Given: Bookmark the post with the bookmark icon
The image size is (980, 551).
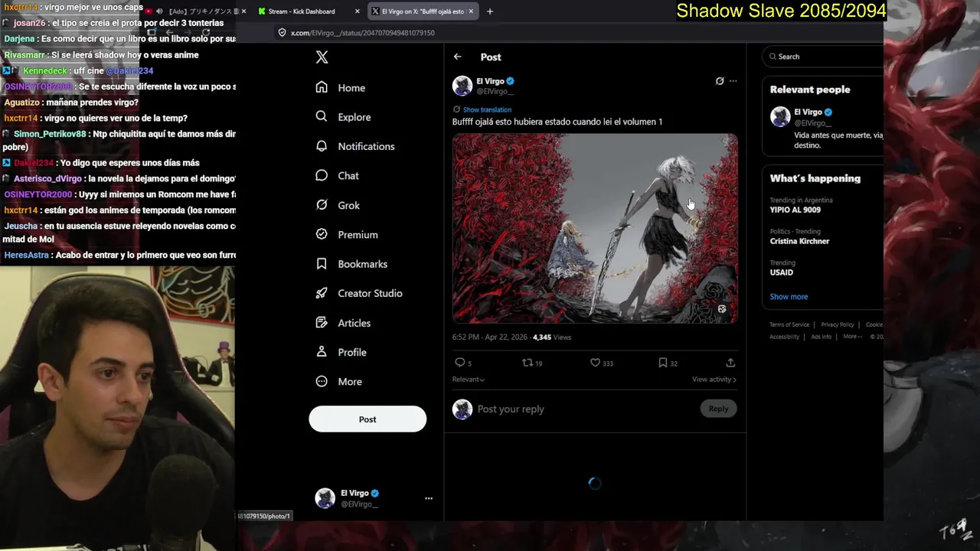Looking at the screenshot, I should (x=663, y=363).
